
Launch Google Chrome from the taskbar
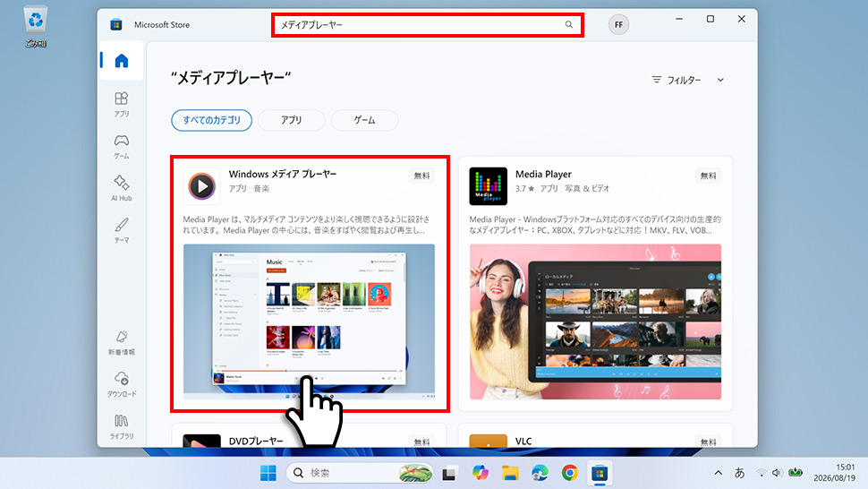[570, 473]
